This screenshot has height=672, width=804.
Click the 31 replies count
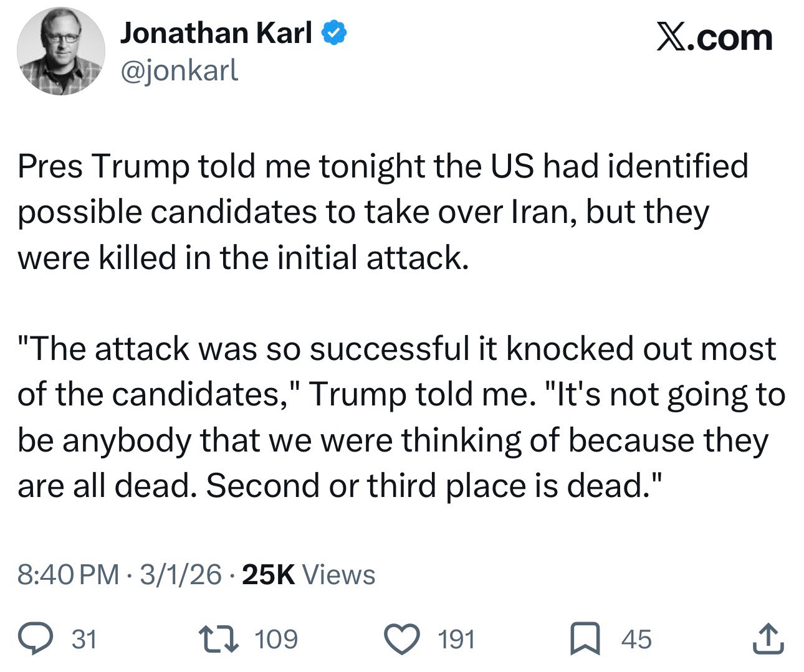[x=84, y=640]
